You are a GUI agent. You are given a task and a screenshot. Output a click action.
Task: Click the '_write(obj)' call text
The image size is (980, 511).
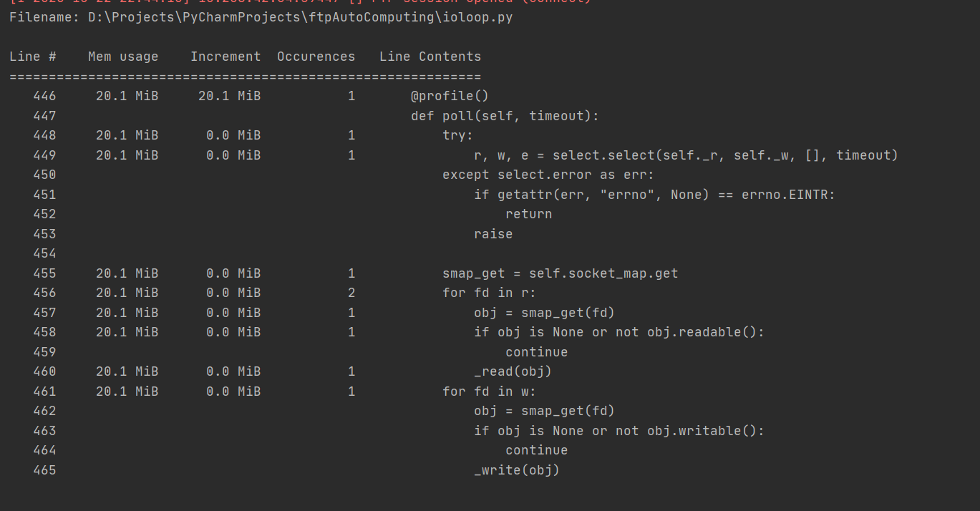pos(516,470)
